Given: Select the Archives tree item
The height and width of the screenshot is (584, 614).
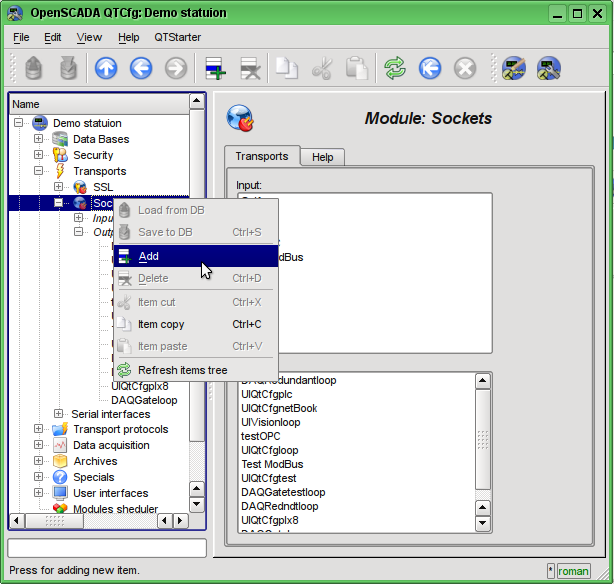Looking at the screenshot, I should point(94,461).
